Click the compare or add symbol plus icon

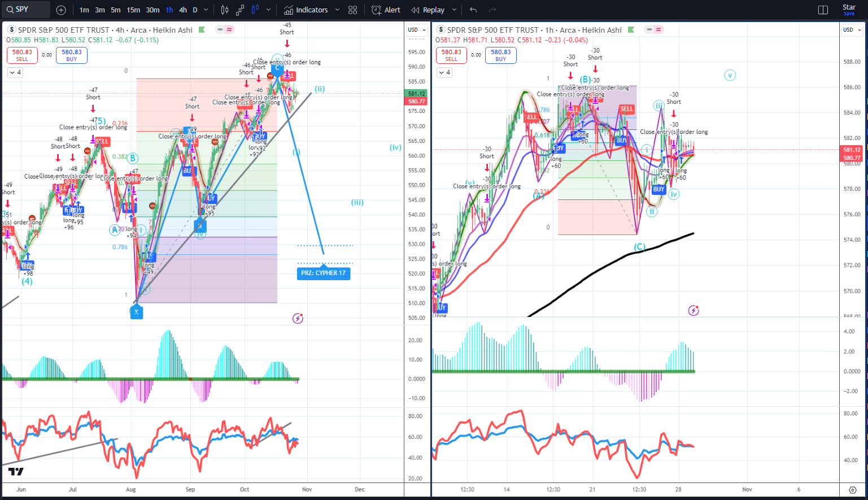coord(61,10)
